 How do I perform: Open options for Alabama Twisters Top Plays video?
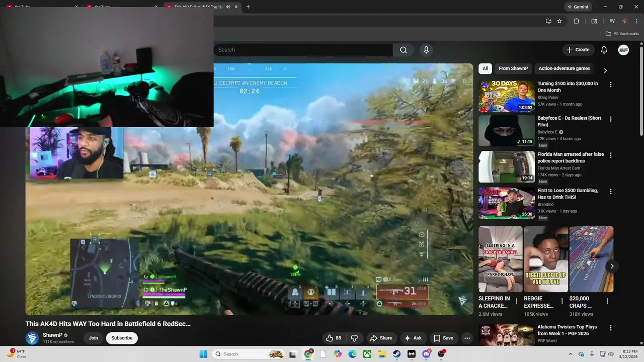[x=611, y=328]
